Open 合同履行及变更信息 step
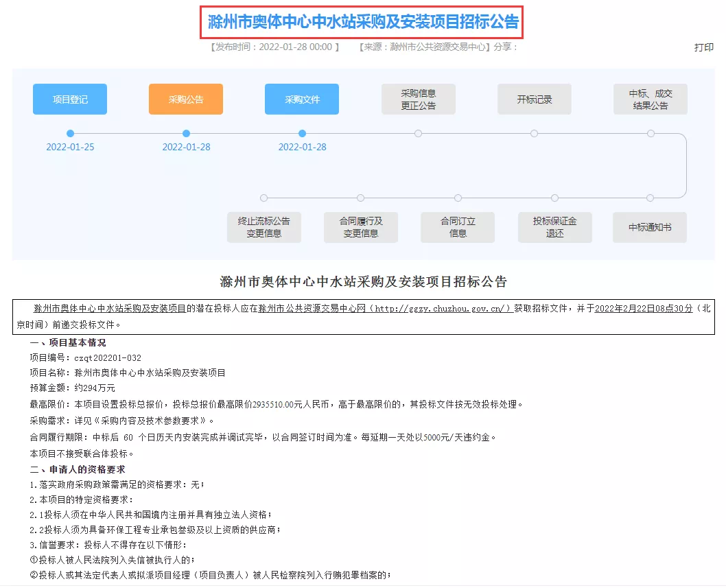The image size is (726, 588). [x=361, y=227]
